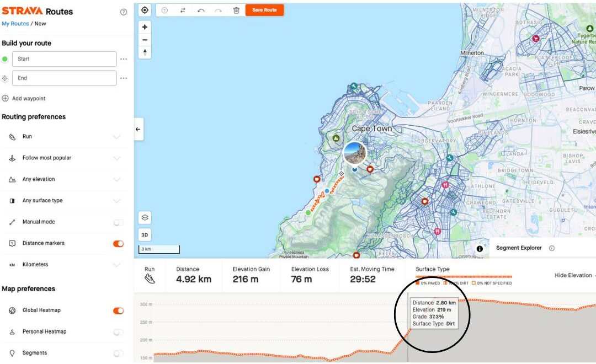This screenshot has width=596, height=364.
Task: Disable the Global Heatmap
Action: click(118, 311)
